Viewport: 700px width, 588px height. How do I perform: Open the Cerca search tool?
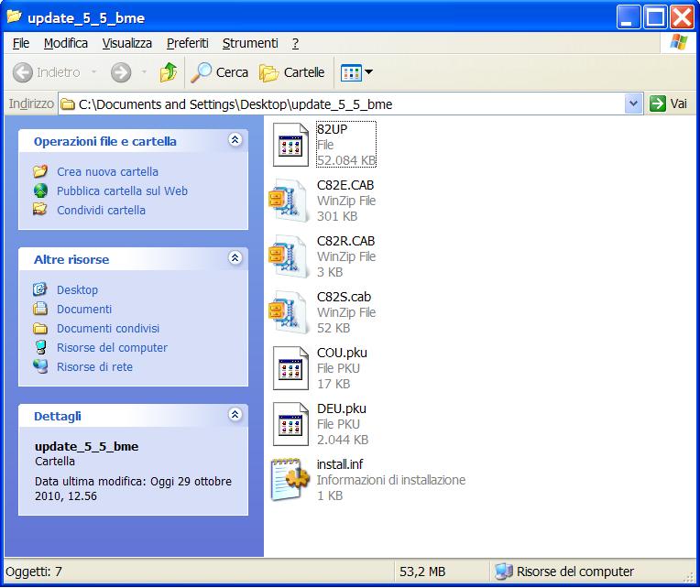pyautogui.click(x=220, y=72)
